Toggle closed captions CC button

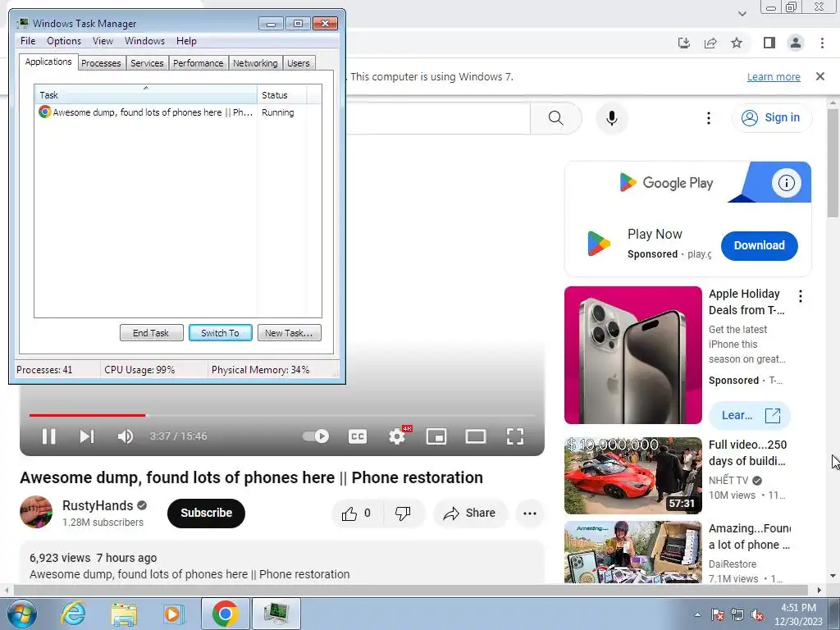click(x=358, y=436)
